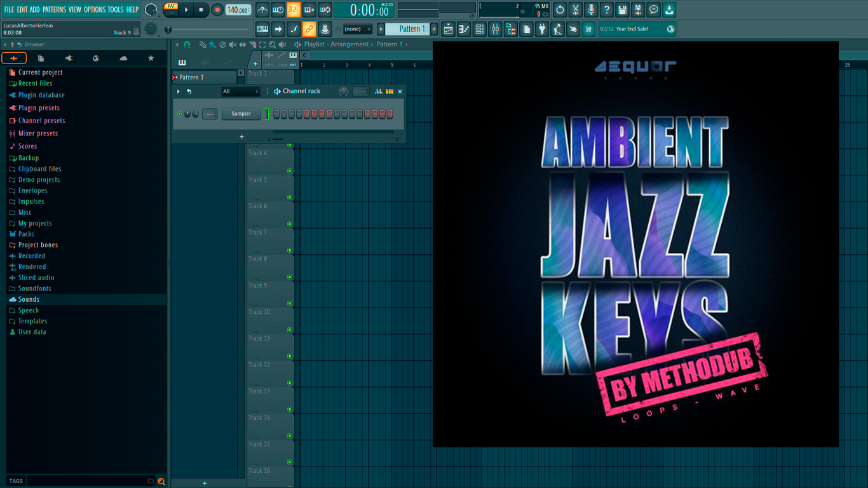Click the Sampler channel button
Screen dimensions: 868x488
point(241,114)
